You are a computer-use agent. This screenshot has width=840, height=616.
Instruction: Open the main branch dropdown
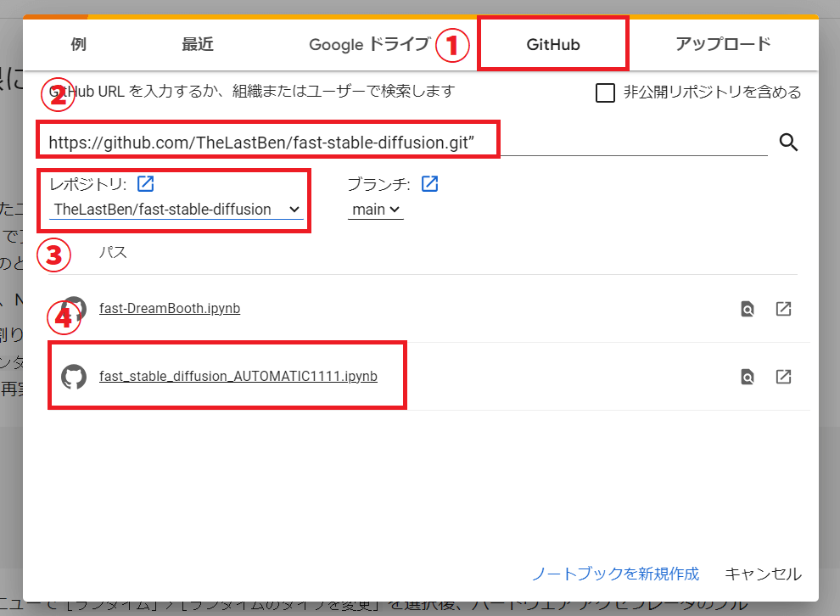[x=374, y=209]
